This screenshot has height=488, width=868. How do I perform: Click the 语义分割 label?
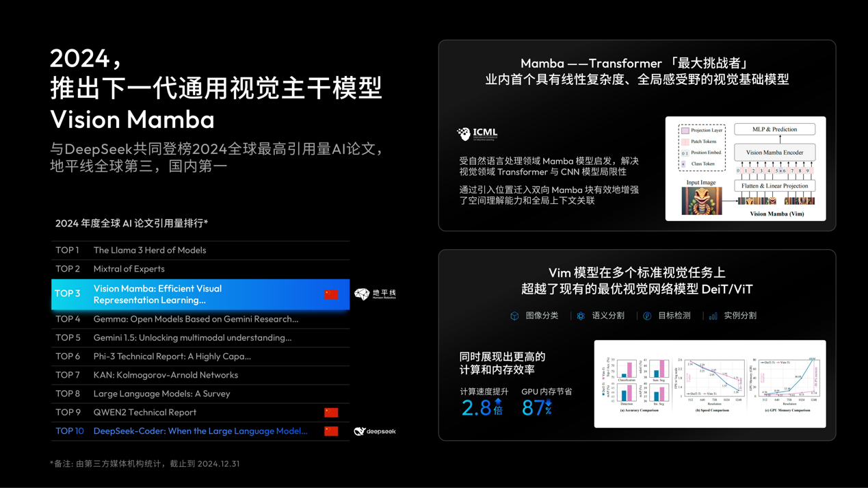[x=608, y=316]
